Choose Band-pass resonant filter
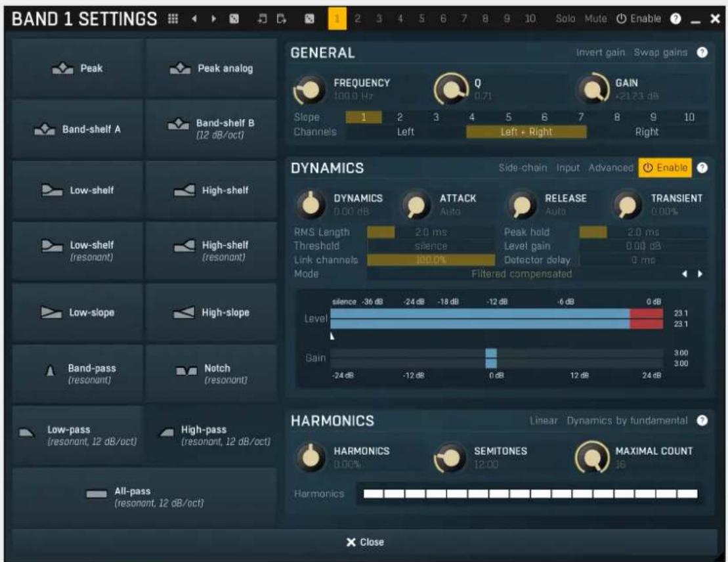728x562 pixels. [77, 374]
